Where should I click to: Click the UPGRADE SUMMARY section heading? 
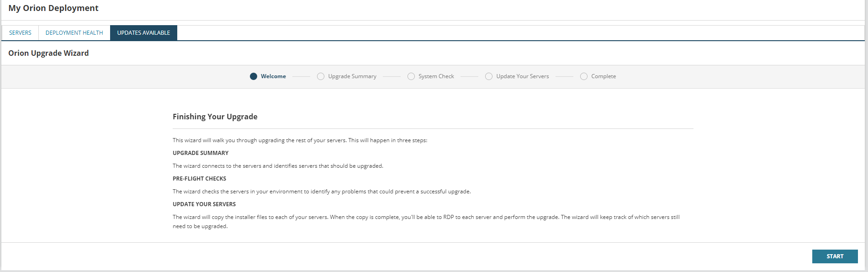point(201,153)
